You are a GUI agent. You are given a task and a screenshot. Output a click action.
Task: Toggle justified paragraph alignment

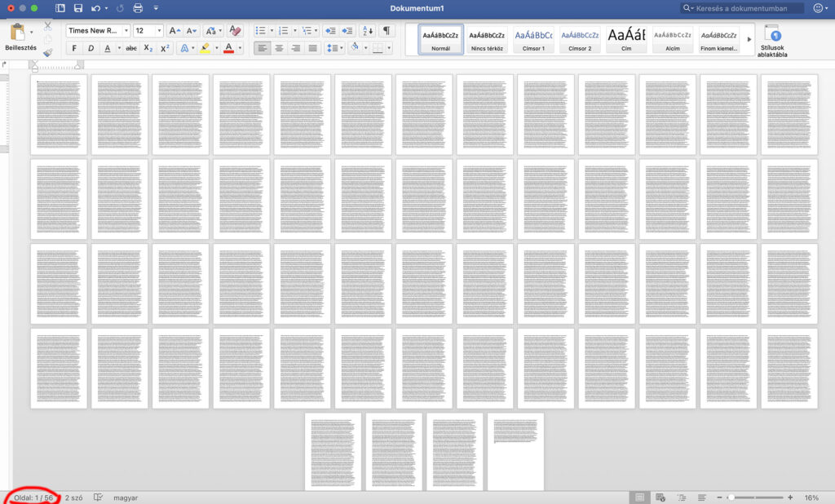pyautogui.click(x=313, y=48)
